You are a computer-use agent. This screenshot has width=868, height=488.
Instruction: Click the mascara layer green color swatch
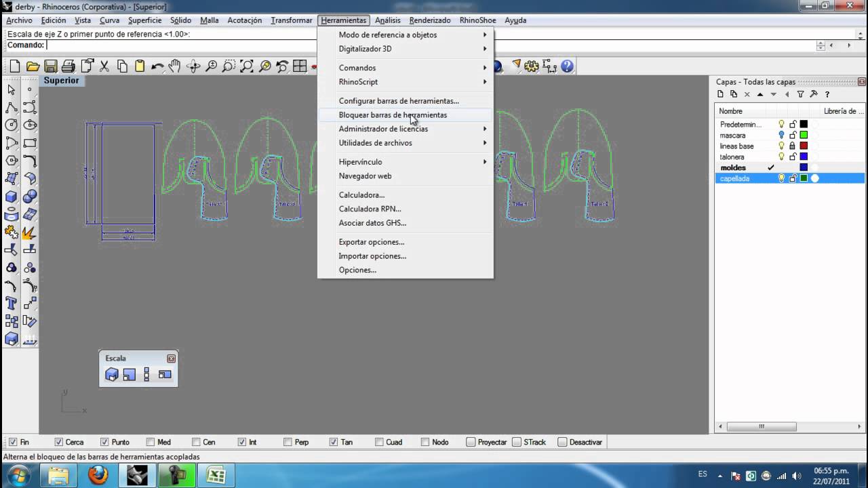(x=804, y=135)
